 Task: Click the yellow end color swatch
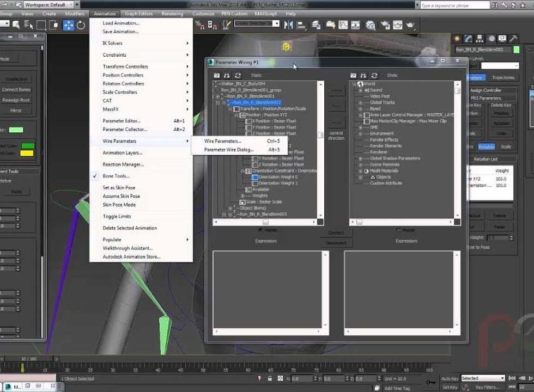pos(27,153)
